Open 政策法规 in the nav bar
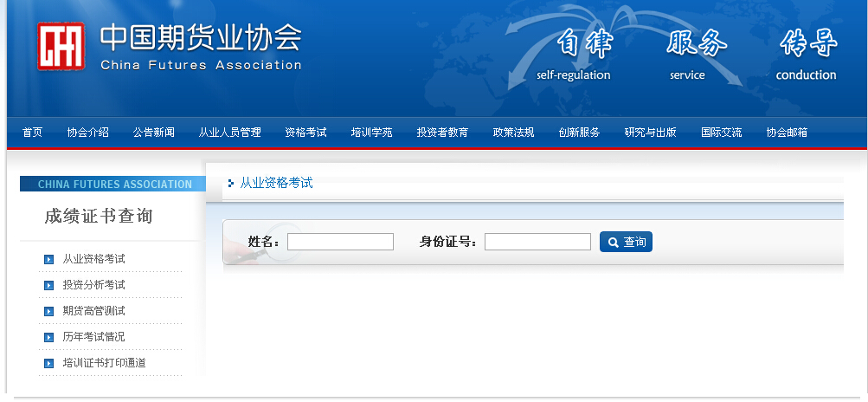The height and width of the screenshot is (402, 868). coord(514,133)
